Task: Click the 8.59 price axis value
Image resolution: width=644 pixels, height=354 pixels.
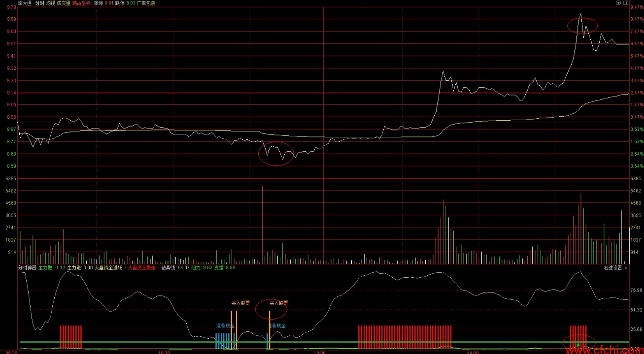Action: click(11, 166)
